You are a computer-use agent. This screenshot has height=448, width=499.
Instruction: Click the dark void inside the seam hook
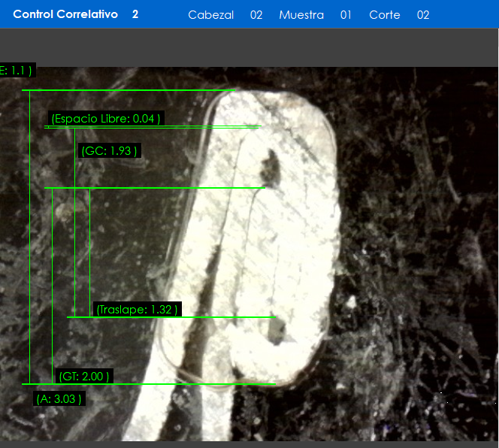[x=271, y=165]
